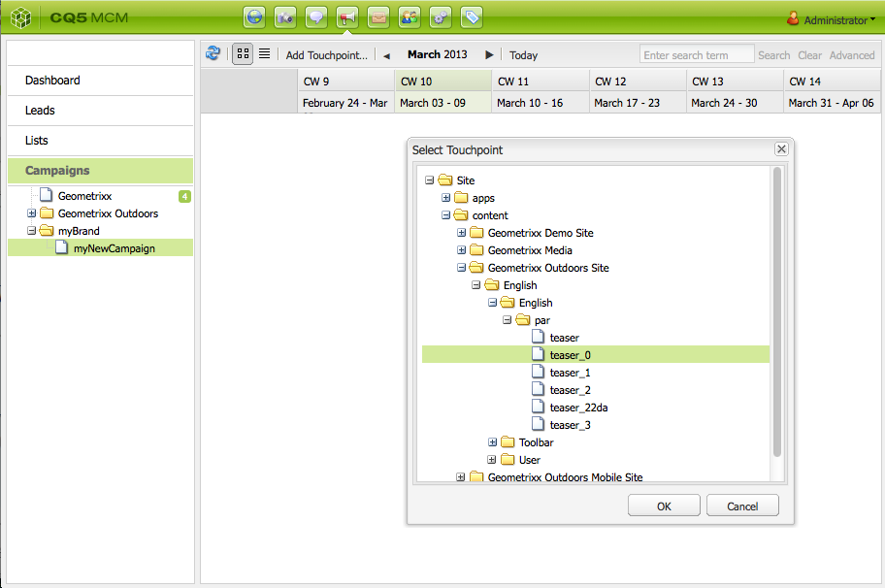Open the Digital Assets camera icon
This screenshot has width=885, height=588.
tap(285, 17)
